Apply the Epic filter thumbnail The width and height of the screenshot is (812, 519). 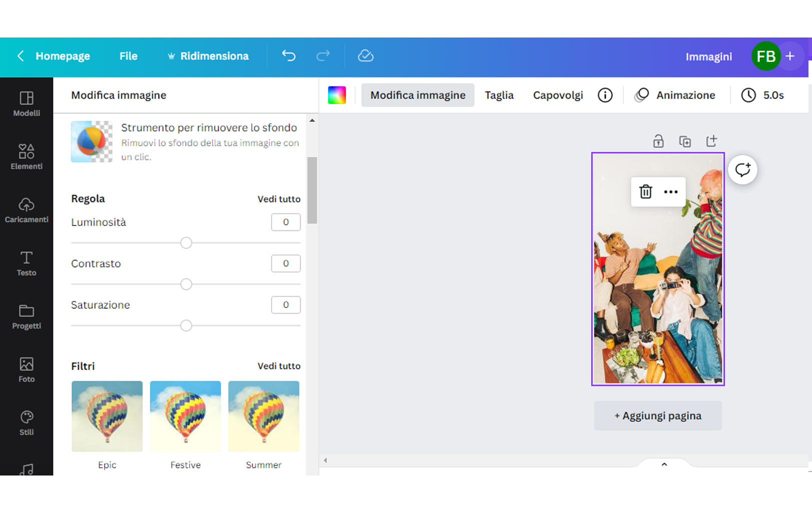(107, 416)
